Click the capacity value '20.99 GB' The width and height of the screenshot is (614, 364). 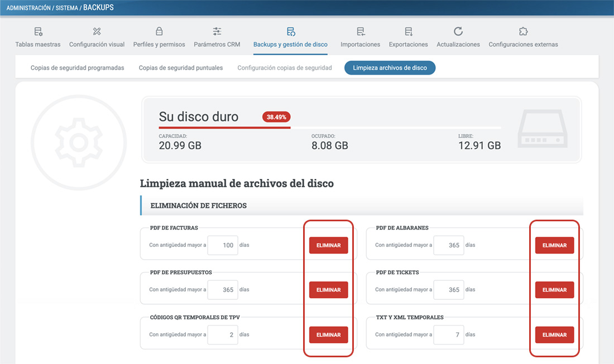[180, 145]
